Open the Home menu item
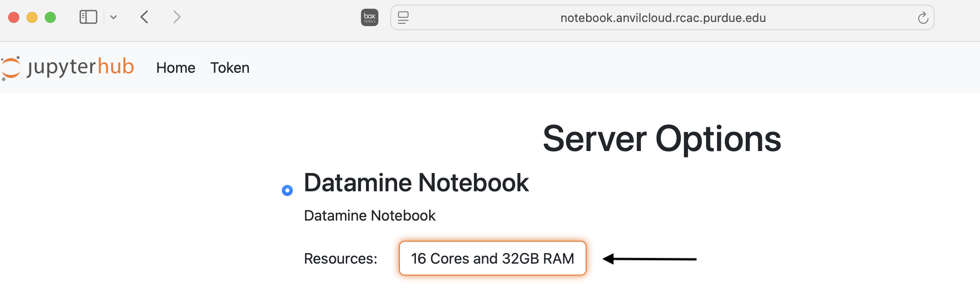The image size is (980, 292). pos(176,68)
